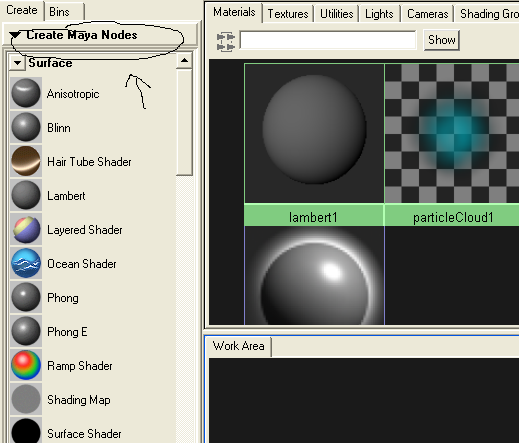The image size is (519, 443).
Task: Click the filter icon beside the search field
Action: (x=226, y=41)
